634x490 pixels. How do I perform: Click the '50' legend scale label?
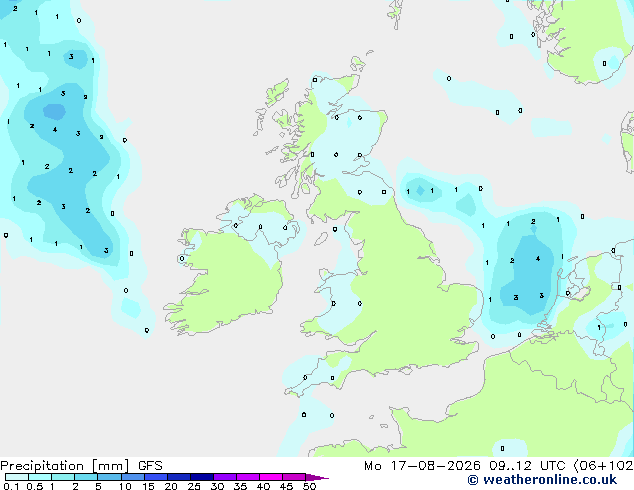[x=309, y=486]
